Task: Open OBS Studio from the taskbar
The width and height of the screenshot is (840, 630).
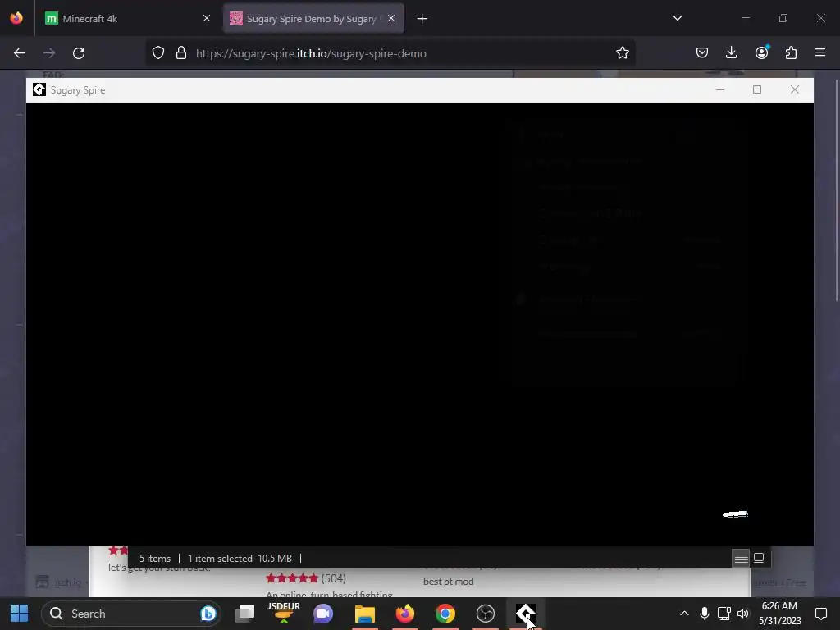Action: (486, 614)
